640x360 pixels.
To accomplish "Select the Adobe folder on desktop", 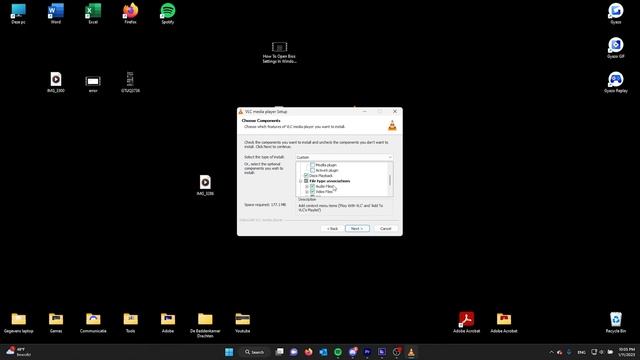I will tap(168, 322).
